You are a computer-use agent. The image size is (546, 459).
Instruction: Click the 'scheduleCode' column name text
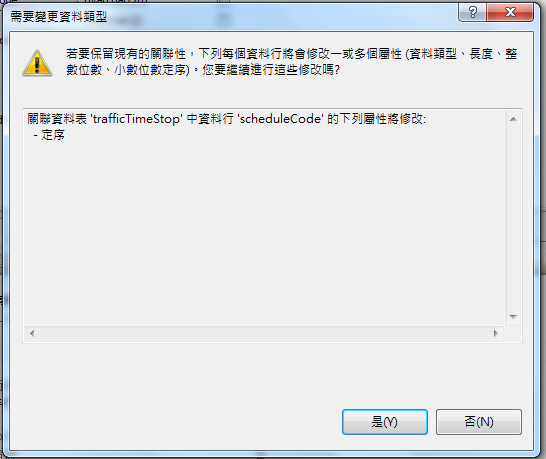tap(280, 119)
